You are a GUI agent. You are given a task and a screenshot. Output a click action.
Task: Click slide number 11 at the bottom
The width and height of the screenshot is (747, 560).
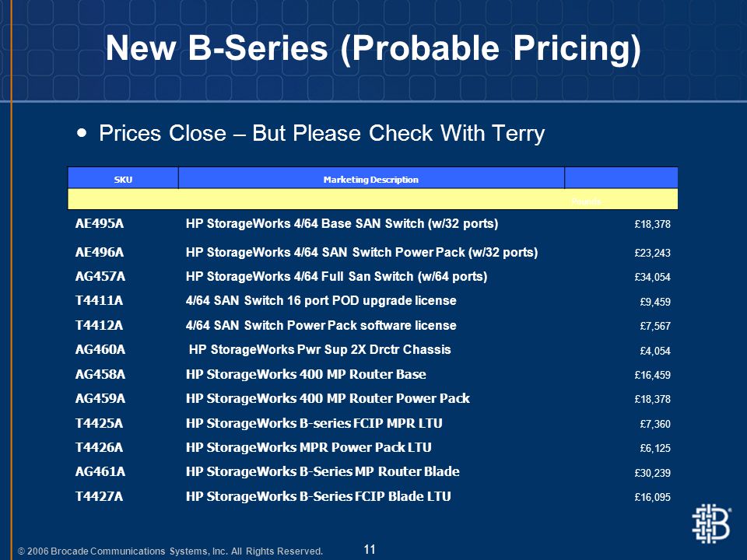point(370,549)
